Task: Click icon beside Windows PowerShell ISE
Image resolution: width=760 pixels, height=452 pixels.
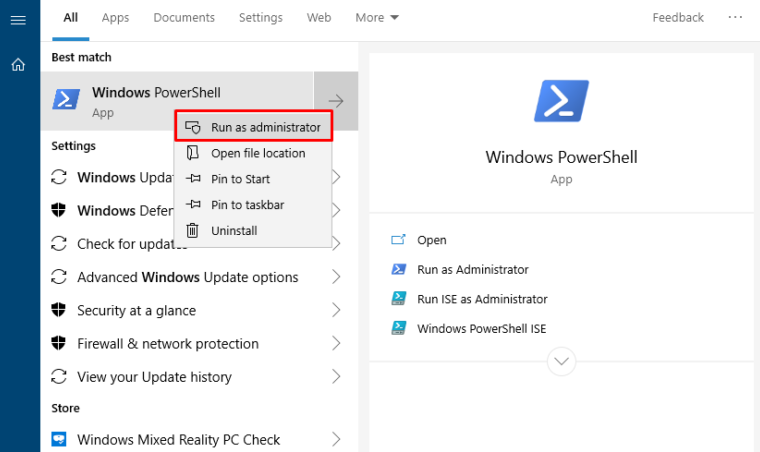Action: 398,328
